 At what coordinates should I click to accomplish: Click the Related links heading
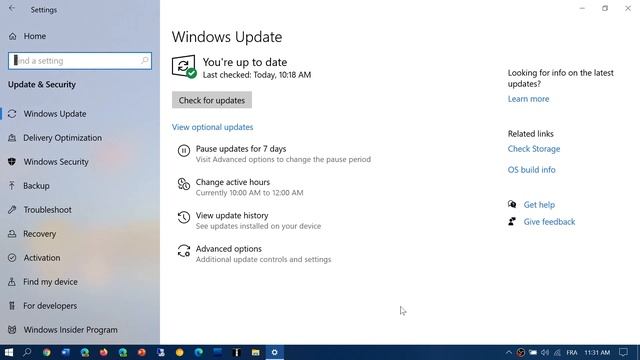pyautogui.click(x=531, y=134)
